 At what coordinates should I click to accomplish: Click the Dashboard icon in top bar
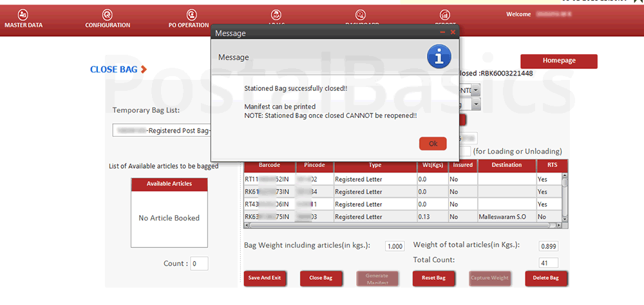(361, 15)
